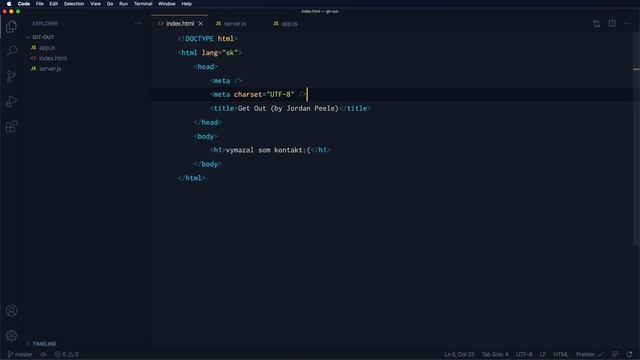Viewport: 640px width, 360px height.
Task: Click the DOCTYPE html line
Action: click(207, 39)
